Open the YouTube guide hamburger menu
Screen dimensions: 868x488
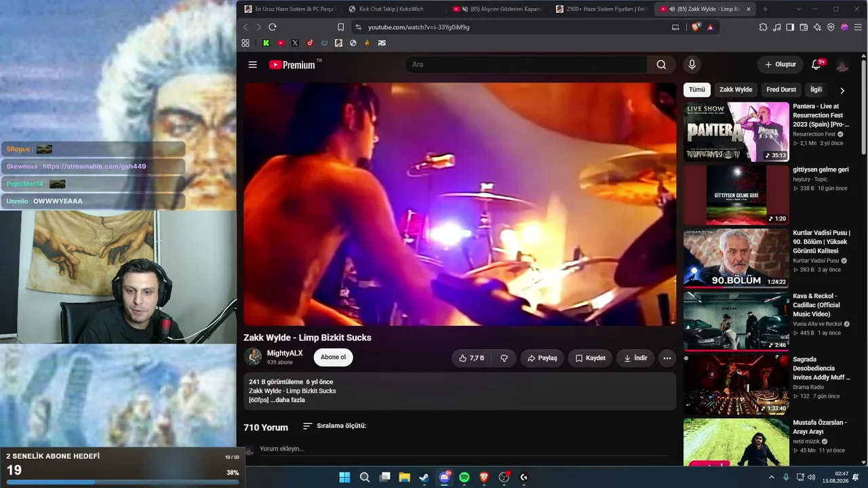click(252, 65)
